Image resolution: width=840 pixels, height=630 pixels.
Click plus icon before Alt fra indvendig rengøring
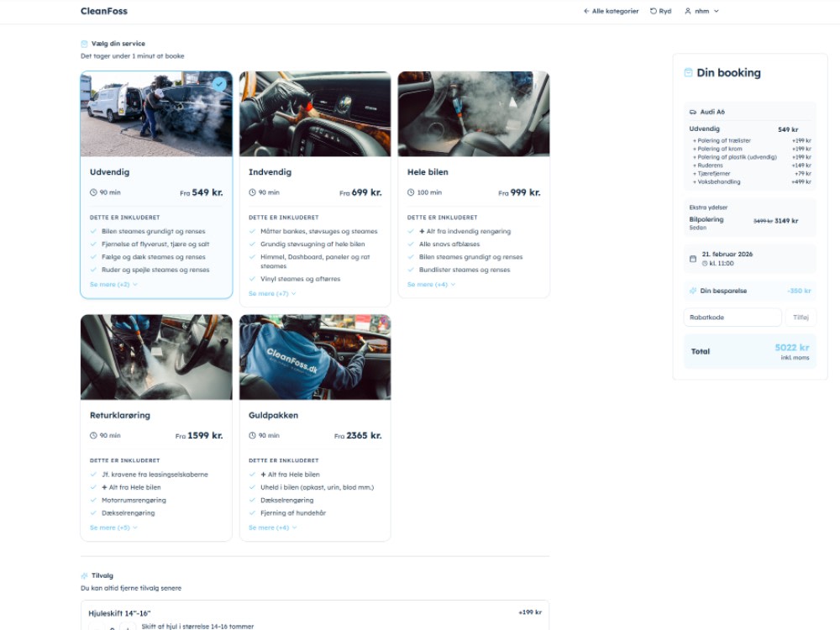[423, 232]
